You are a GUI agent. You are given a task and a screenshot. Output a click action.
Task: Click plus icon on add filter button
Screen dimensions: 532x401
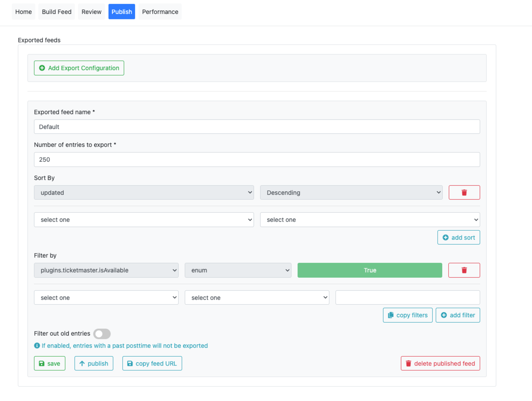[x=444, y=315]
